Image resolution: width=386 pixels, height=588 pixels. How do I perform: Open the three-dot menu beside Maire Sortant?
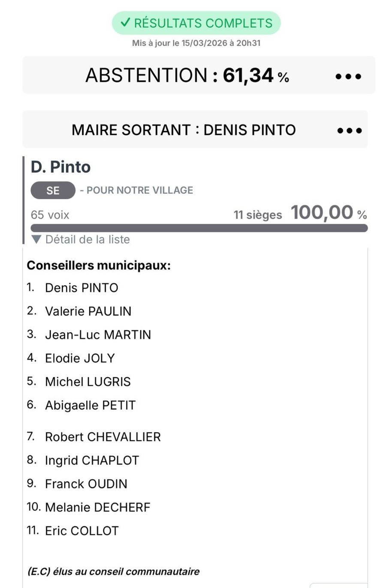coord(349,130)
